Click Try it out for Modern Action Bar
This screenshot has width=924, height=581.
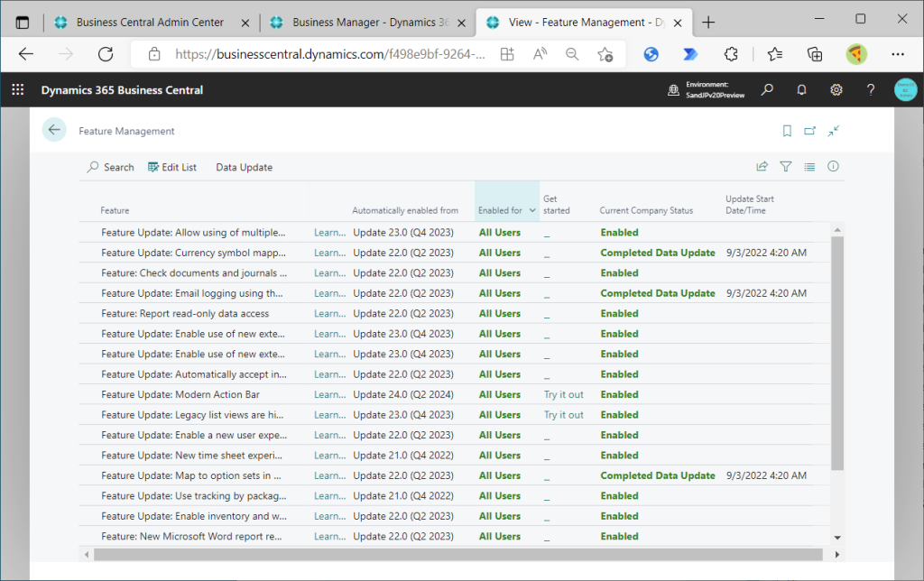click(x=563, y=394)
